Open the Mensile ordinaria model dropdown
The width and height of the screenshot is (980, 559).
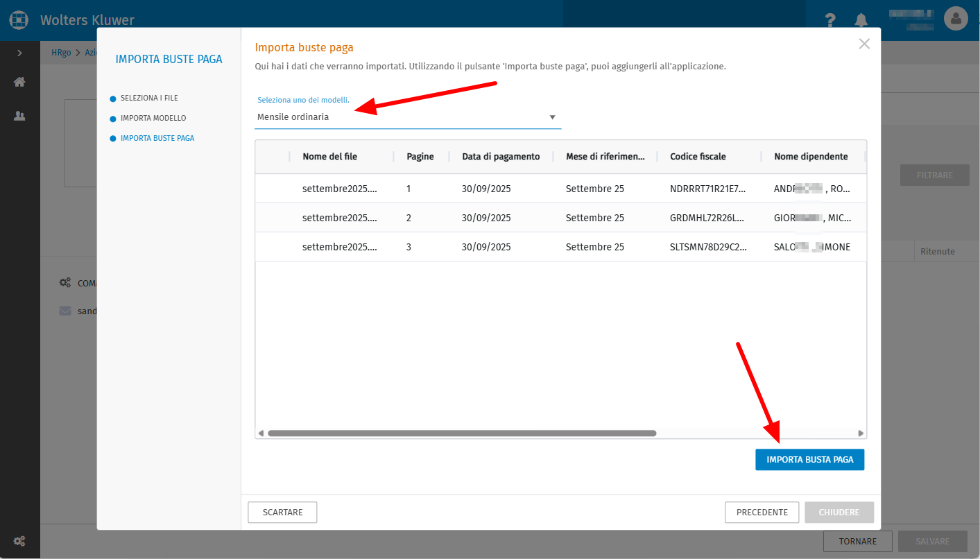coord(408,117)
